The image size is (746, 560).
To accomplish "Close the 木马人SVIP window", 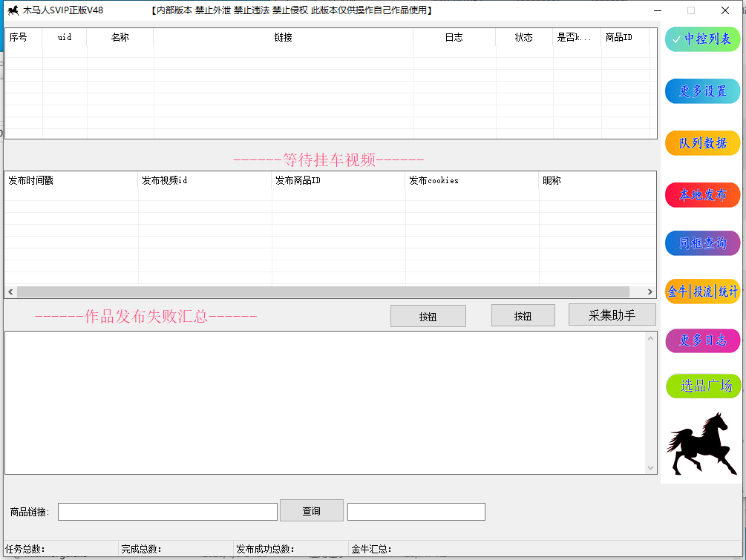I will (725, 10).
